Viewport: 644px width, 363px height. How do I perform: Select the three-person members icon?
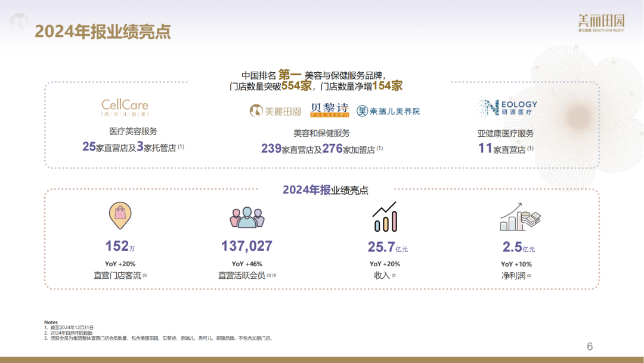tap(247, 217)
